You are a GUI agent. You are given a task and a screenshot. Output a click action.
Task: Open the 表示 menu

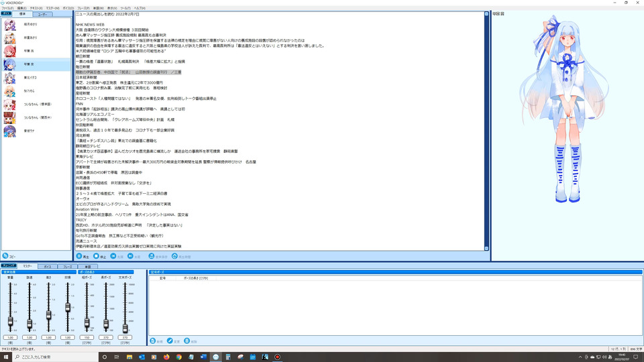(112, 8)
